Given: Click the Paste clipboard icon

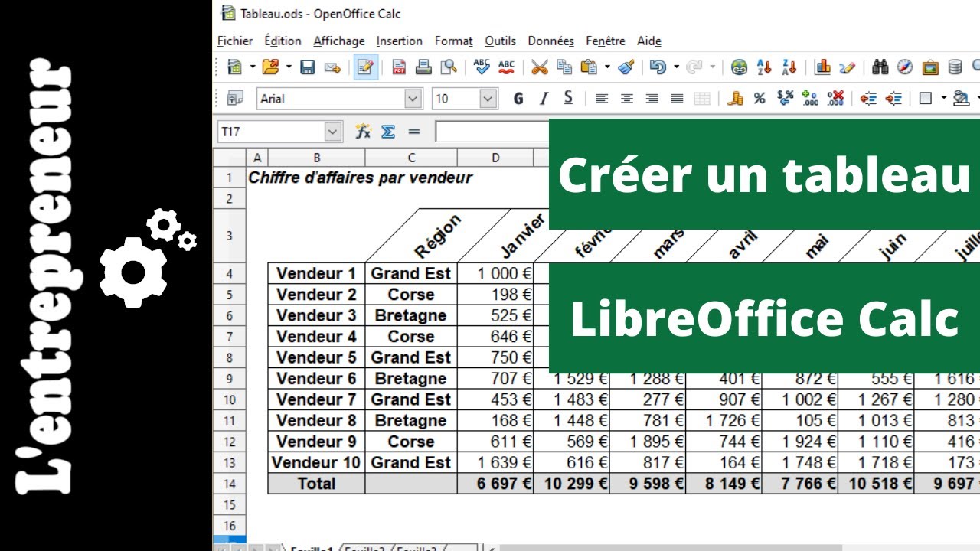Looking at the screenshot, I should coord(589,67).
